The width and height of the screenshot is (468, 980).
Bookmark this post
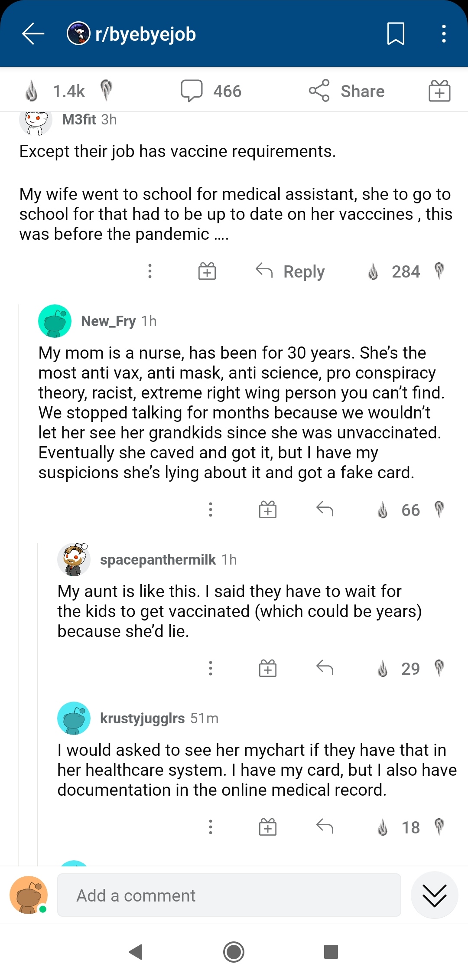(396, 34)
